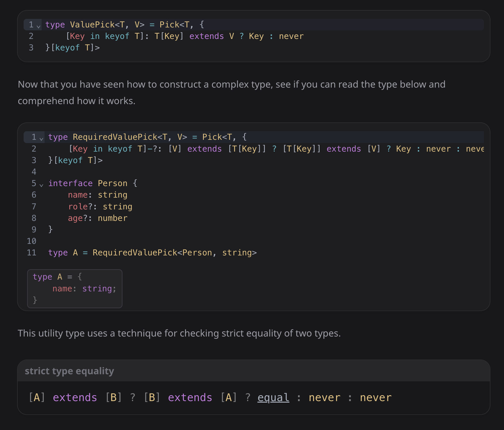
Task: Click sentence 'This utility type uses a technique'
Action: pos(179,333)
